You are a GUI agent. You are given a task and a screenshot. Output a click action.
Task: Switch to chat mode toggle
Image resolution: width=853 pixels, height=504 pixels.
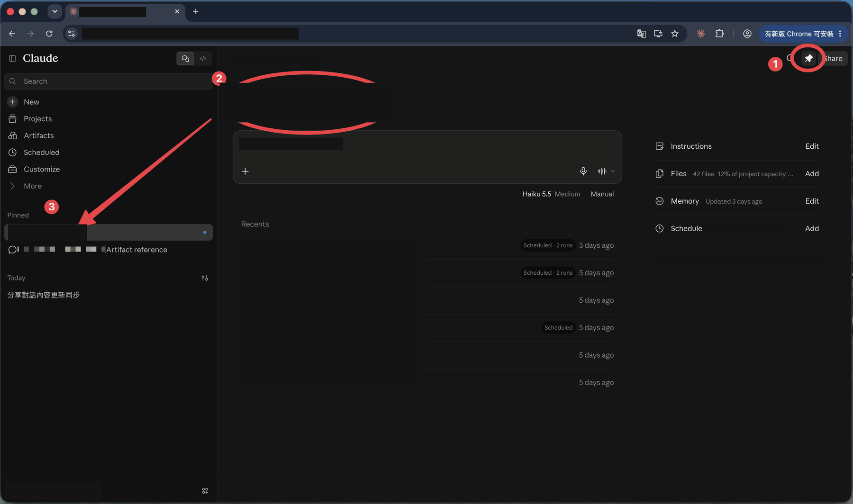tap(185, 58)
